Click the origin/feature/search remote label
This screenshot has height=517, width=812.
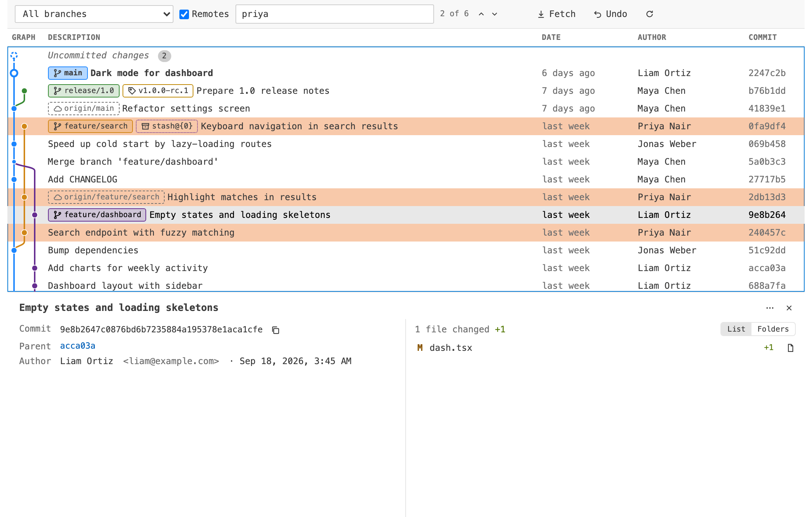106,197
